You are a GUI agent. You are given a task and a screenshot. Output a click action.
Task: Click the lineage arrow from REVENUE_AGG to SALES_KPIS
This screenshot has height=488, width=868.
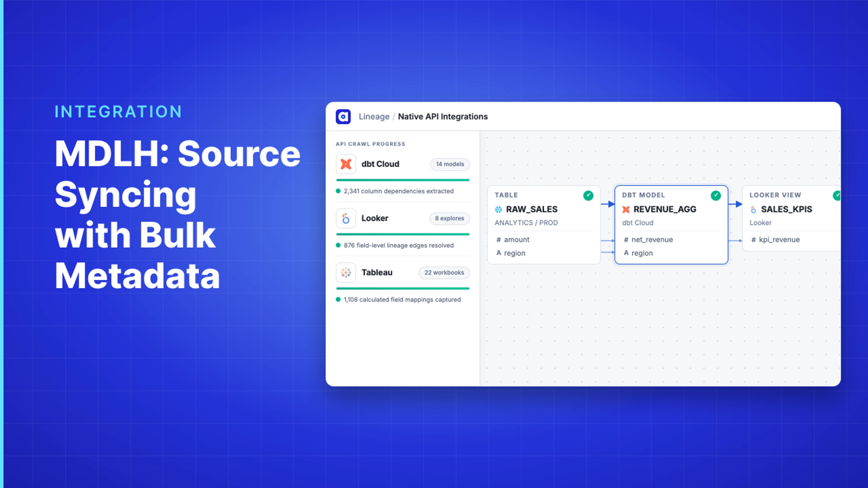pos(735,204)
